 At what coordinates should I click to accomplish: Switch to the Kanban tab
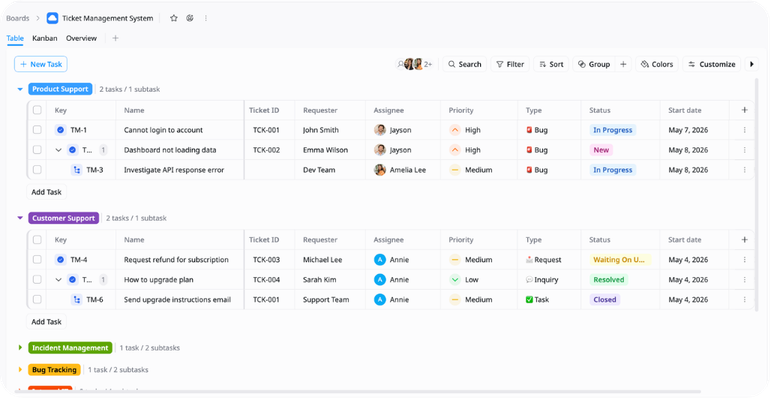(45, 38)
